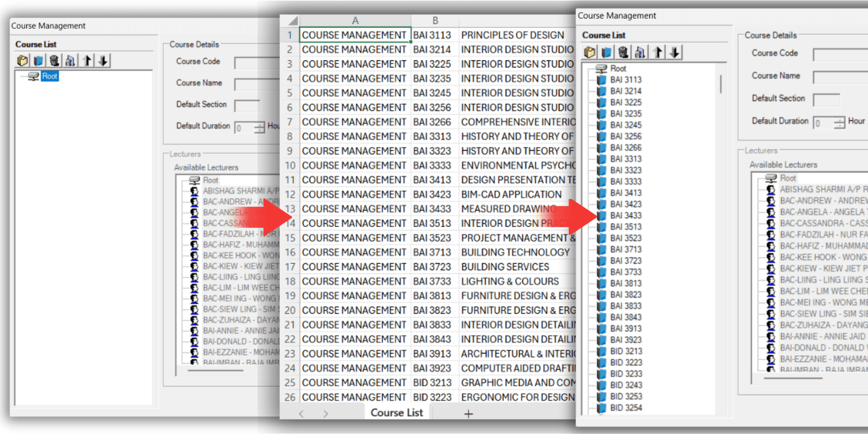Click up arrow icon in right window's toolbar
868x434 pixels.
tap(658, 53)
